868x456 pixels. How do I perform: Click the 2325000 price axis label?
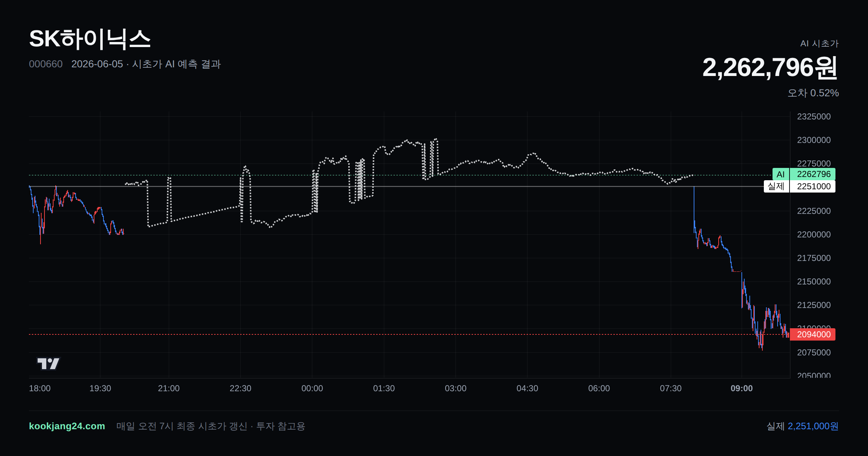click(814, 117)
